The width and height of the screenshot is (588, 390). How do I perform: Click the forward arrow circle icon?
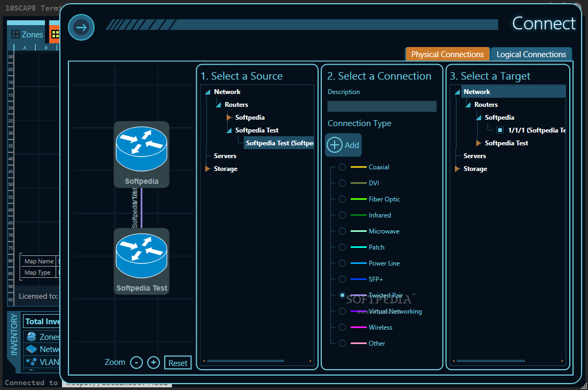pos(81,27)
